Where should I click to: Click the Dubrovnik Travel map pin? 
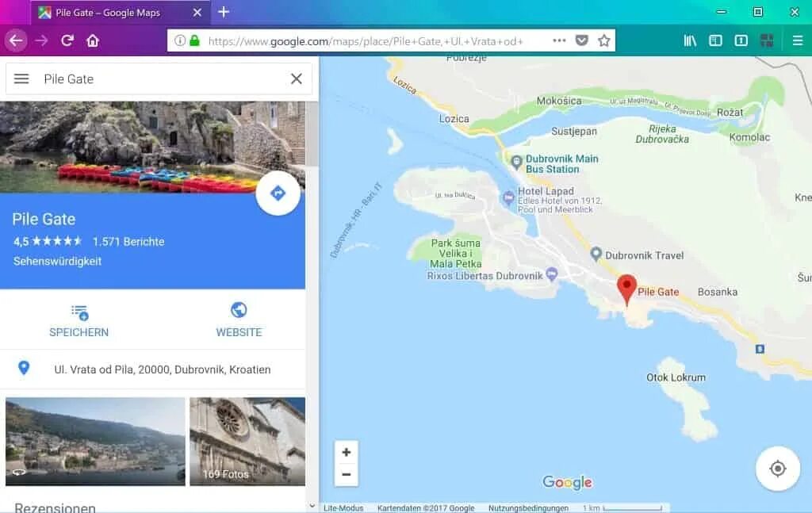[596, 254]
